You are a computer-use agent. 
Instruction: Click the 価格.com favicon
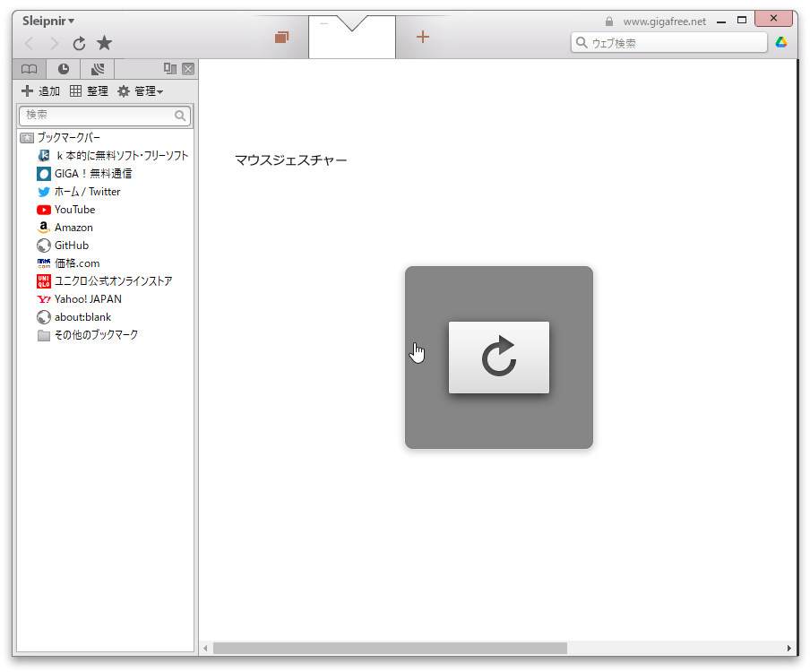point(44,263)
